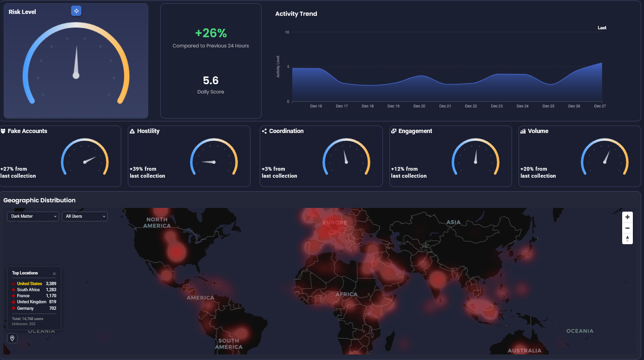Image resolution: width=644 pixels, height=360 pixels.
Task: Click the +26% change value
Action: 211,33
